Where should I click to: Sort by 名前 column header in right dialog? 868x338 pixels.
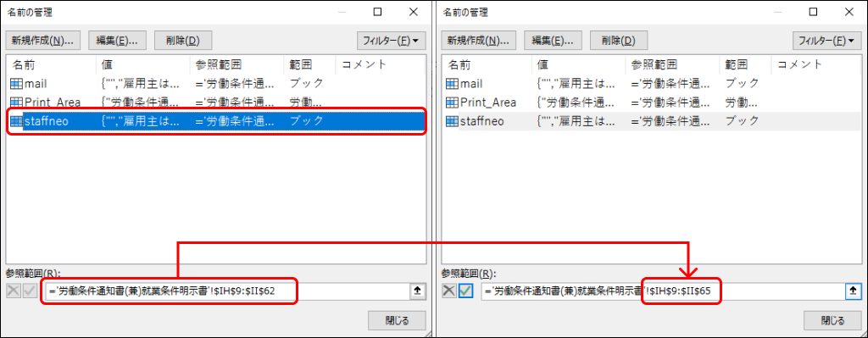487,64
